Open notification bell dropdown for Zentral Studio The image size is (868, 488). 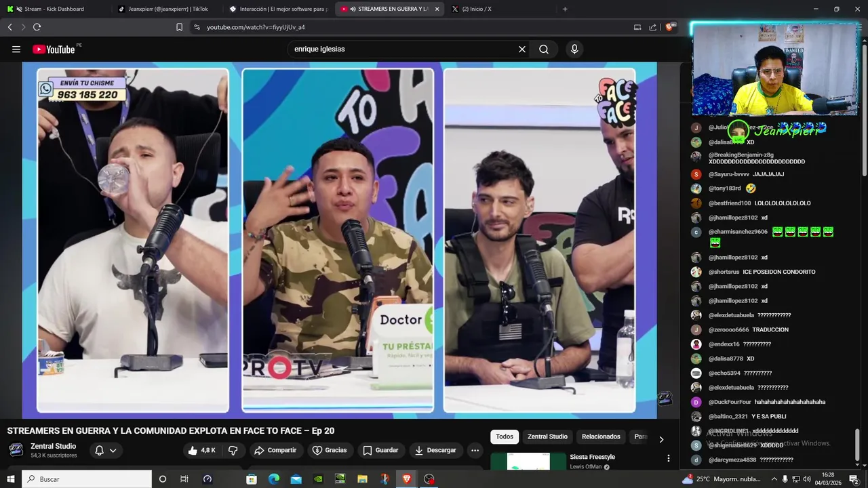105,450
